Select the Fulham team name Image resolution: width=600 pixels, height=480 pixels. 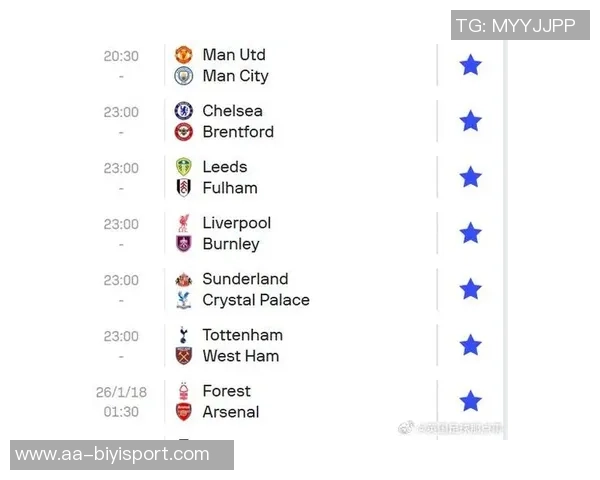point(230,188)
